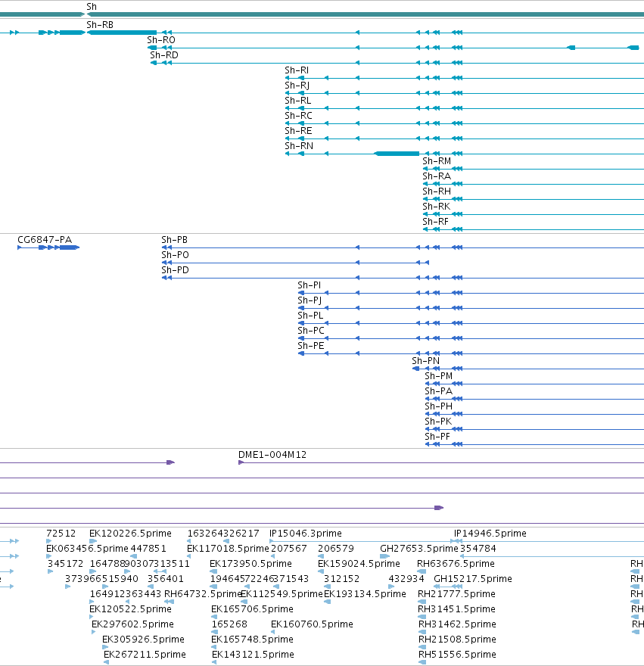Select the Sh-RC transcript label
Screen dimensions: 644x666
point(298,116)
